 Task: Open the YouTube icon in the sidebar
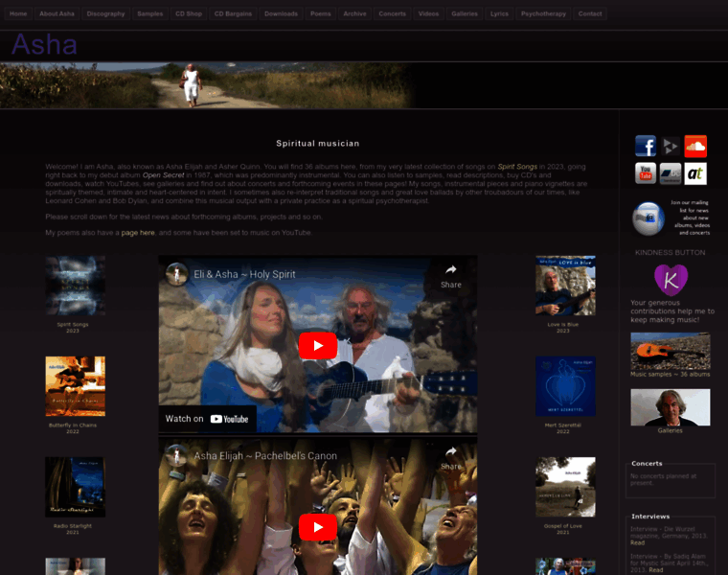click(x=646, y=173)
